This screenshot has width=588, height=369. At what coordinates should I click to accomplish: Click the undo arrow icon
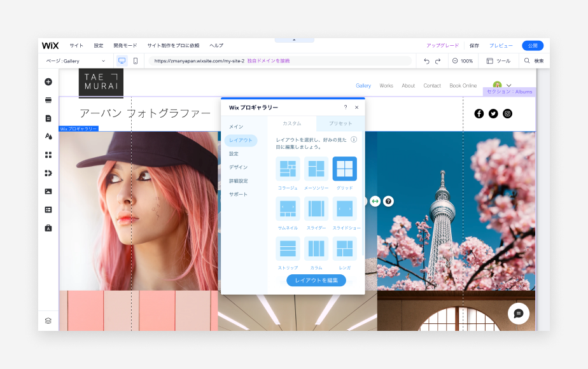[x=426, y=61]
